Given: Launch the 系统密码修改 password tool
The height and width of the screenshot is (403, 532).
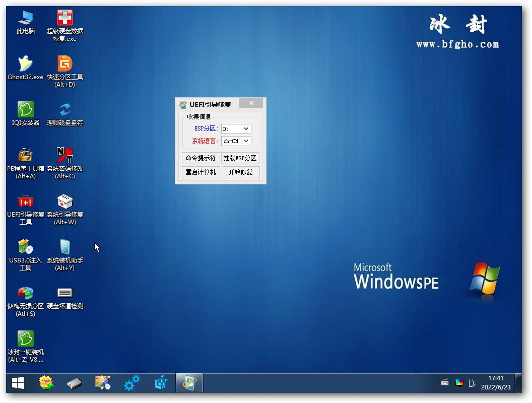Looking at the screenshot, I should 64,156.
